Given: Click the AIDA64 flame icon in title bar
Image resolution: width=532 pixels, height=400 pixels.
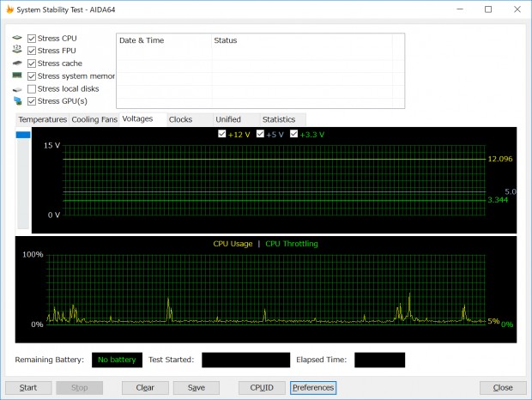Looking at the screenshot, I should (x=10, y=9).
